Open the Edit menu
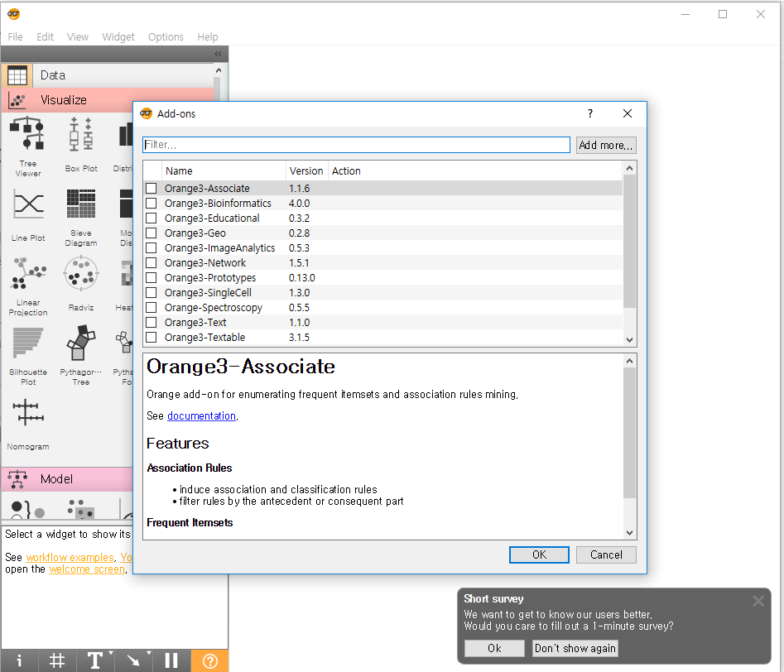 pos(45,37)
